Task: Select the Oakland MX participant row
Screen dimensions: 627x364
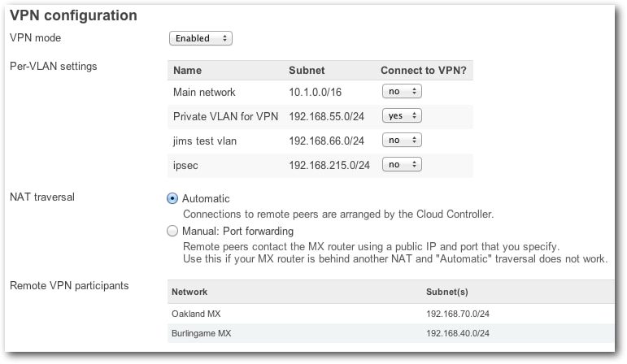Action: (x=391, y=314)
